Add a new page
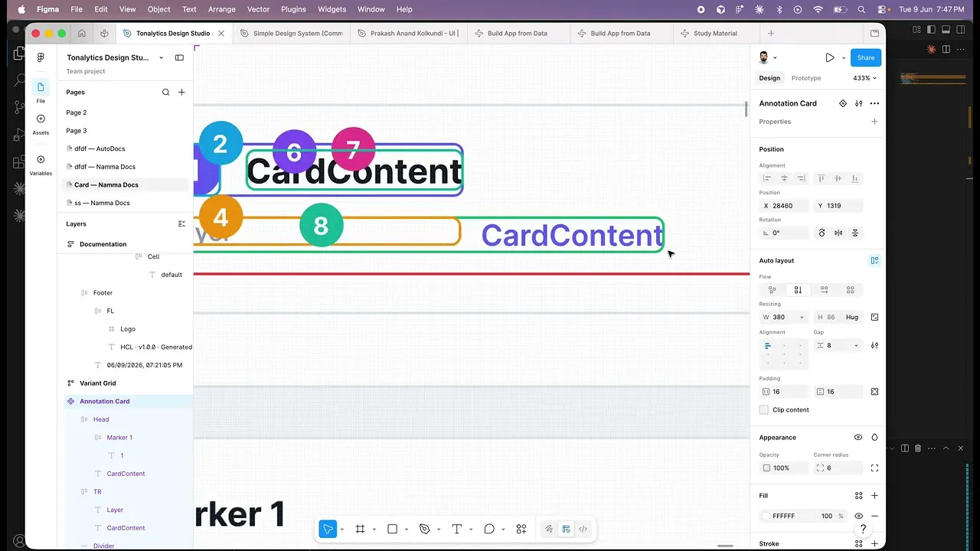Image resolution: width=980 pixels, height=551 pixels. click(181, 92)
